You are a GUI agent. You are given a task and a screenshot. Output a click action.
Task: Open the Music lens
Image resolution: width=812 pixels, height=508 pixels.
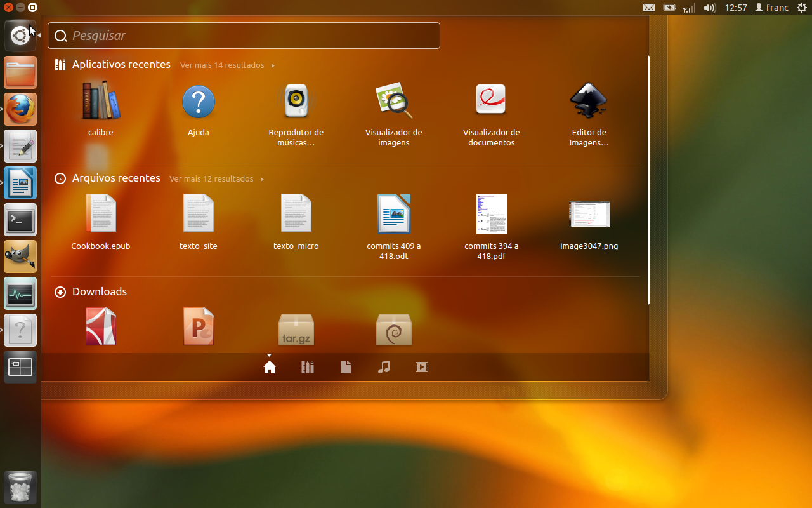(x=384, y=367)
